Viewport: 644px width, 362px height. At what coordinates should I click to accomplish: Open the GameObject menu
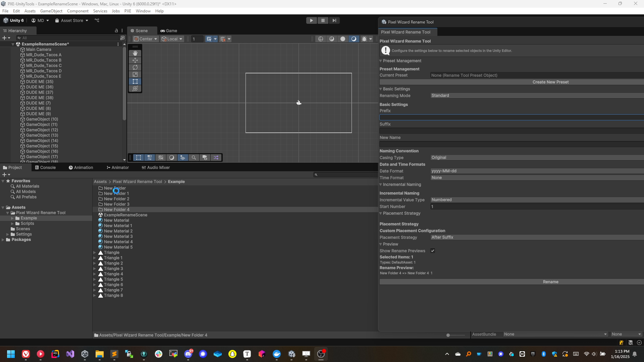click(51, 11)
